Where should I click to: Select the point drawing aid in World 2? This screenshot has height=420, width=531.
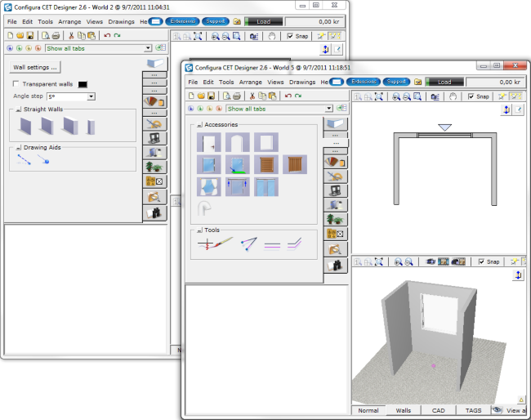pyautogui.click(x=43, y=159)
